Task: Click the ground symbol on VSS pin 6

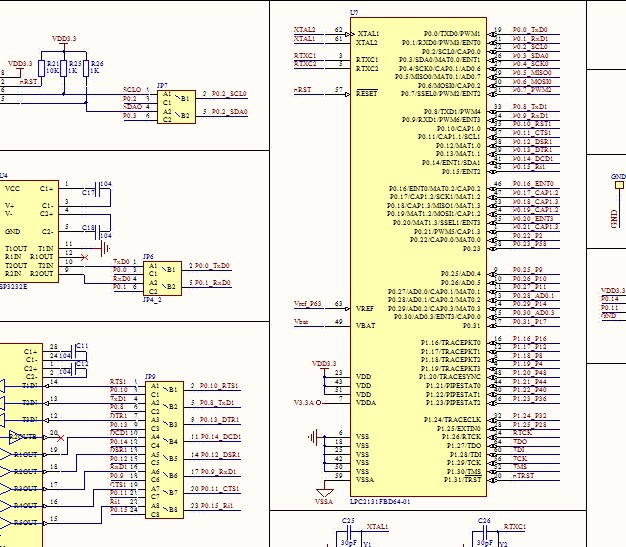Action: (x=313, y=437)
